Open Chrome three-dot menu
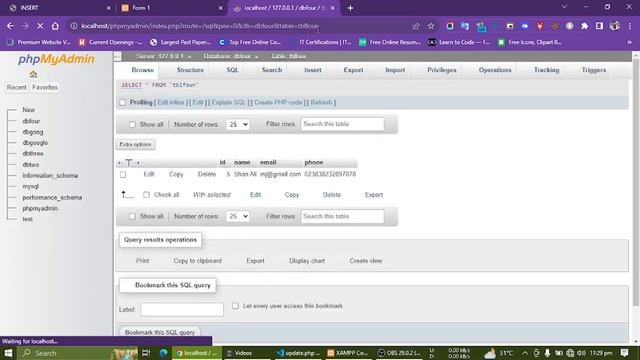The height and width of the screenshot is (360, 640). (x=630, y=26)
